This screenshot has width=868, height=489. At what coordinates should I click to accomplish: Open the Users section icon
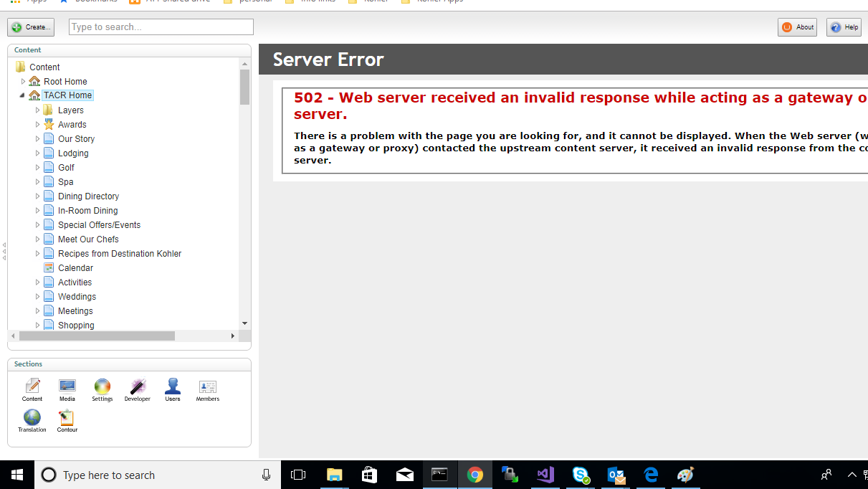[x=173, y=386]
